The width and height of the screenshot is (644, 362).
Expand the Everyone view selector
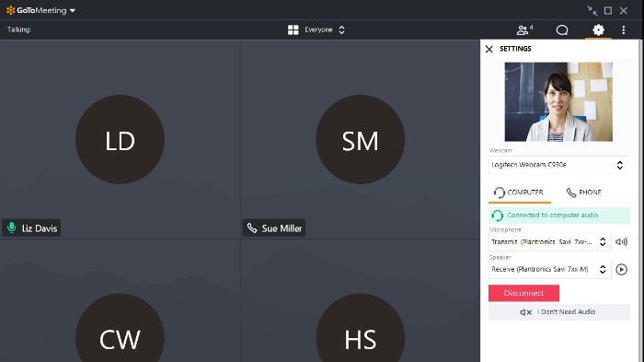[341, 29]
